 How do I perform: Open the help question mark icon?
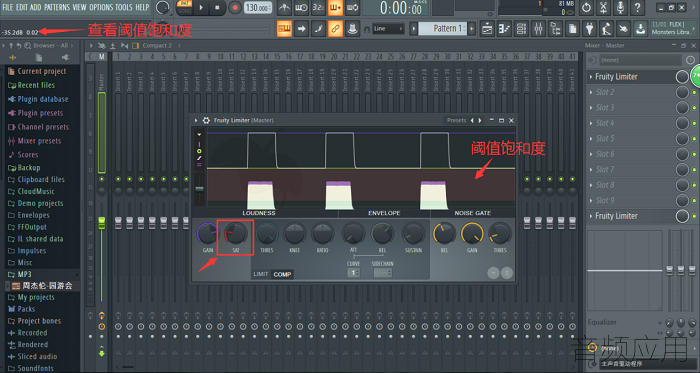[637, 8]
